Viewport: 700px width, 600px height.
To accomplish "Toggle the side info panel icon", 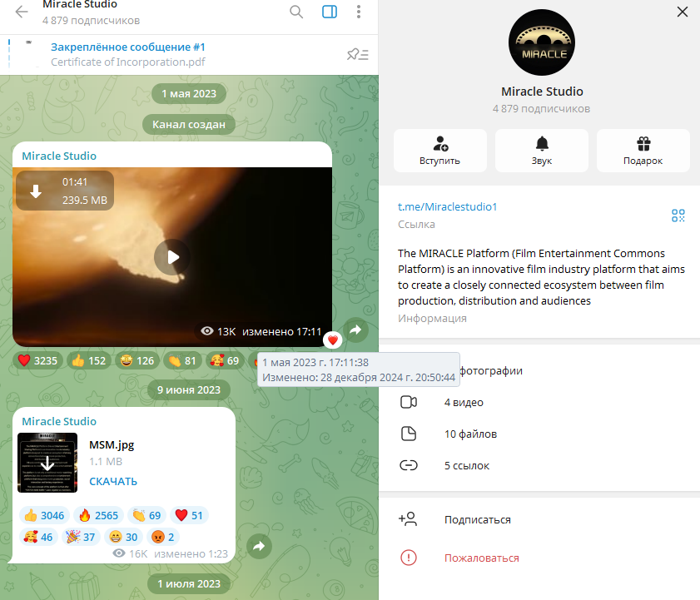I will 330,12.
